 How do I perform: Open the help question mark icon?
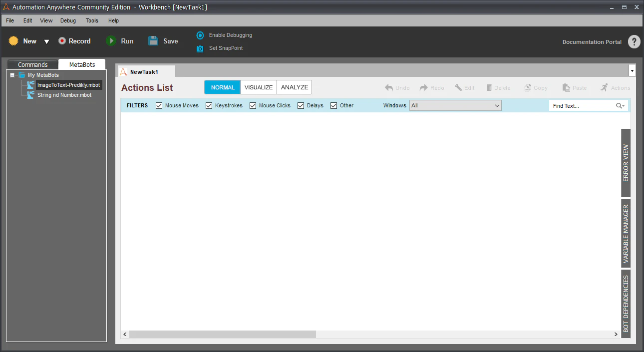click(634, 41)
